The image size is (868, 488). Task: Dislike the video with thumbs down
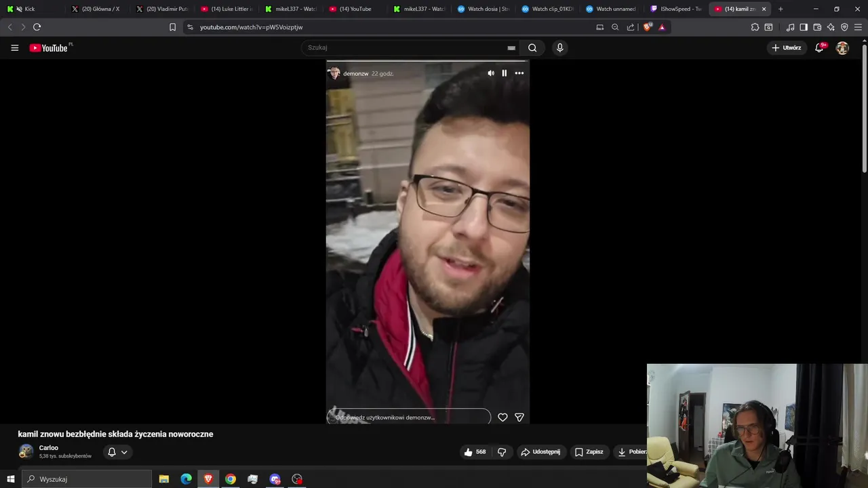point(502,452)
